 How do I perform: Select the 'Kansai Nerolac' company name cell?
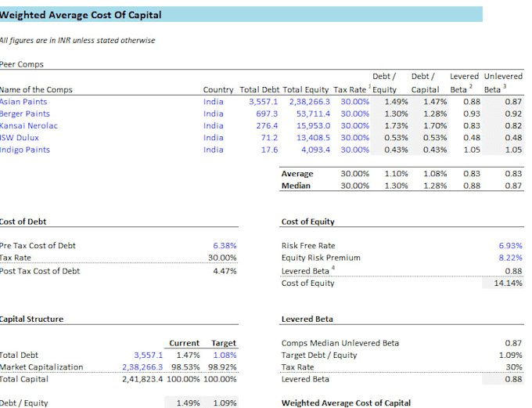pos(29,126)
